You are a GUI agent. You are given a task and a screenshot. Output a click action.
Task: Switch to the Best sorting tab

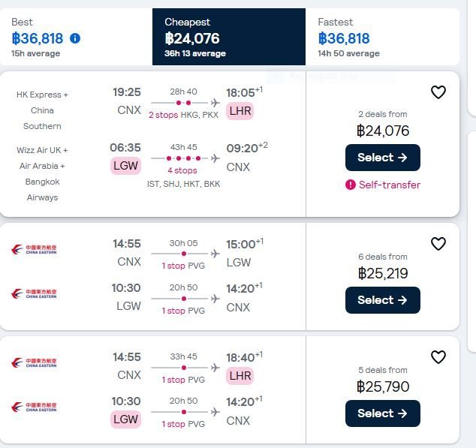pyautogui.click(x=76, y=37)
